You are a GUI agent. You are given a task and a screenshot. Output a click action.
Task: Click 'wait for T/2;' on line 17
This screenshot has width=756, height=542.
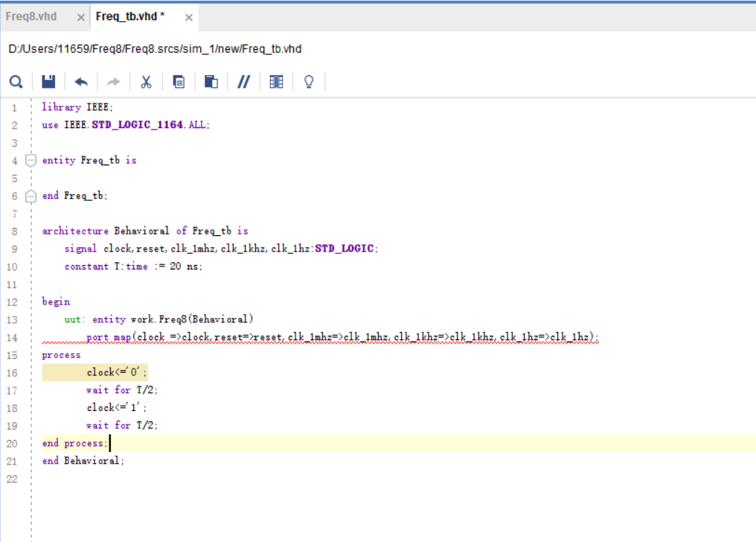pos(122,390)
